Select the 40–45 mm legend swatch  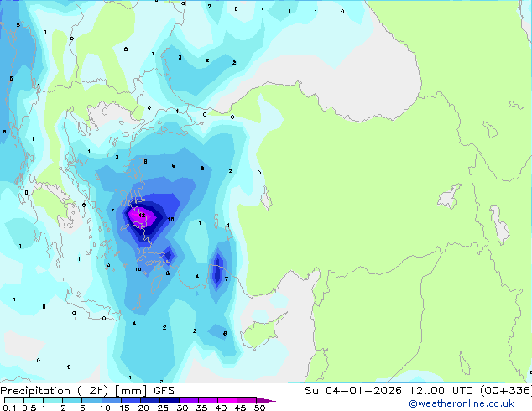point(227,400)
